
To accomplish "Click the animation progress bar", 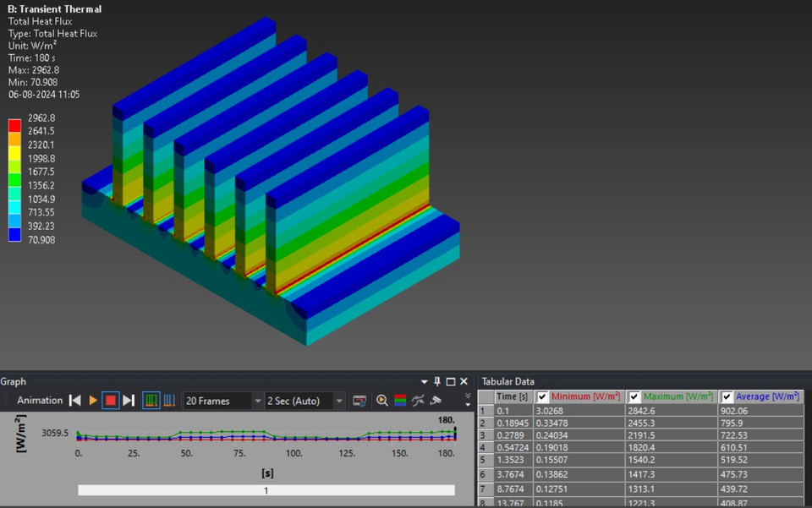I will [x=265, y=489].
